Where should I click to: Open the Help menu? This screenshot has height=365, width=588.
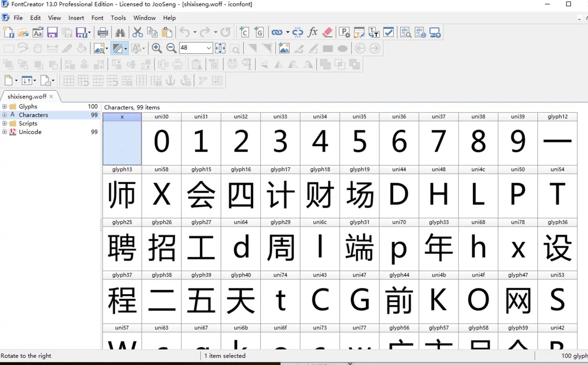click(169, 18)
